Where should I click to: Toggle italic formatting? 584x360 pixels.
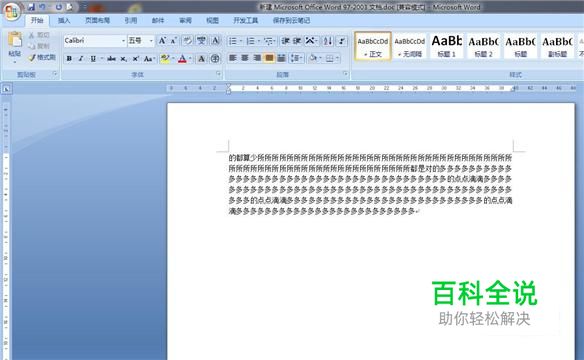pos(81,59)
